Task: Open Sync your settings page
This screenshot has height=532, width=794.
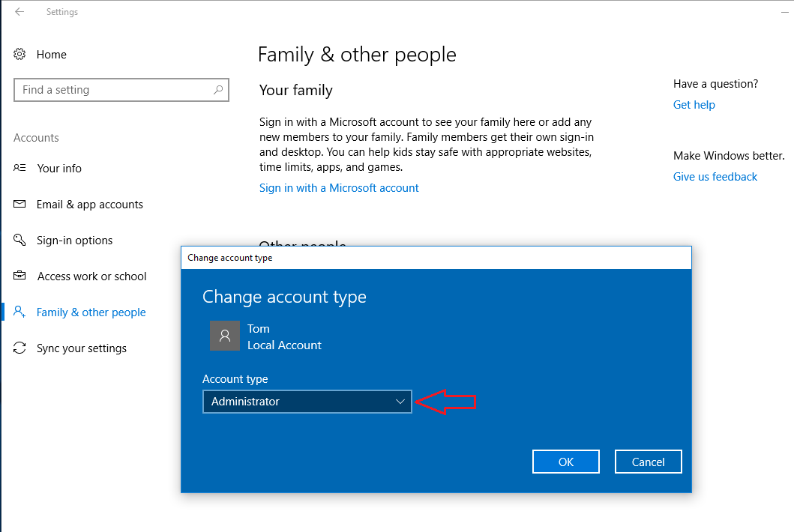Action: (x=82, y=348)
